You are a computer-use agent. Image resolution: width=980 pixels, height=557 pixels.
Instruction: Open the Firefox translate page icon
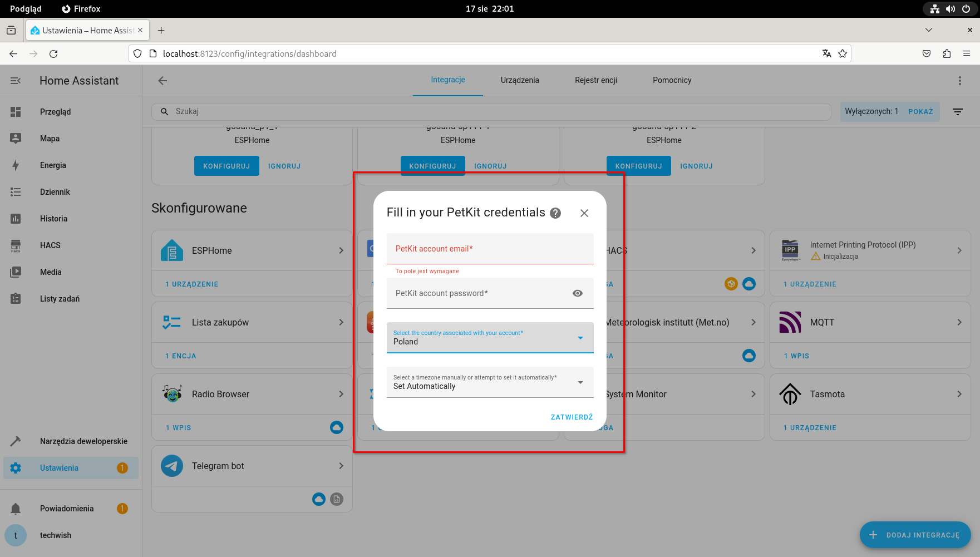point(827,54)
